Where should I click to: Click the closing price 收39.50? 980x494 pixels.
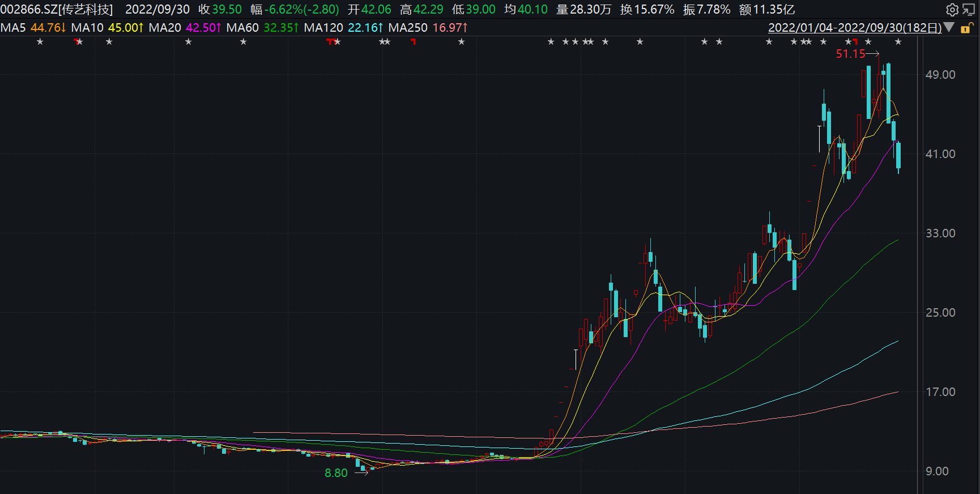[x=220, y=10]
